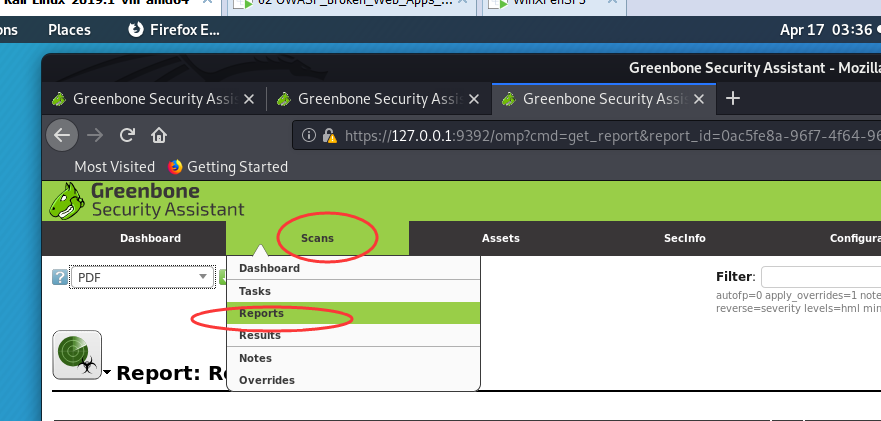Screen dimensions: 881x421
Task: Select Results in the Scans dropdown
Action: (x=353, y=336)
